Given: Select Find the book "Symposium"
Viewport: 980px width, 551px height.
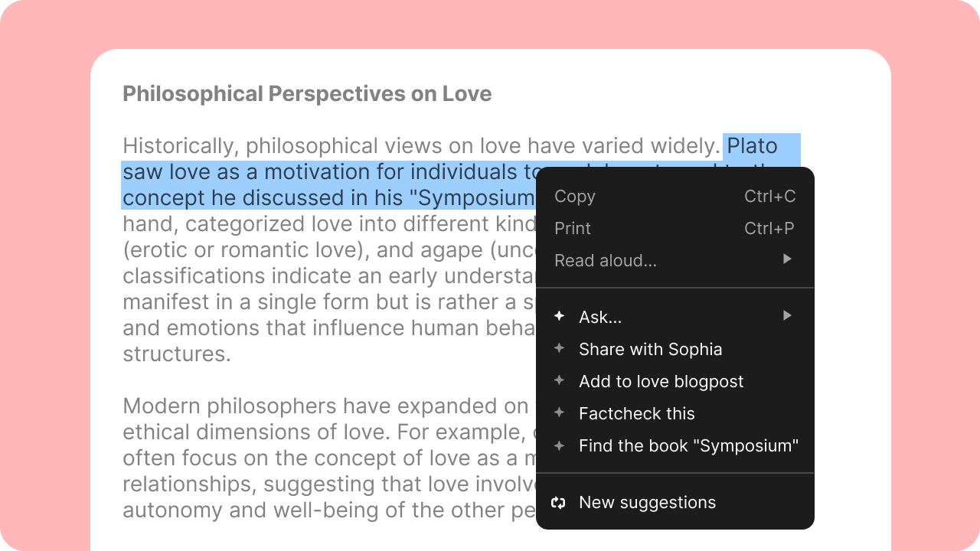Looking at the screenshot, I should pyautogui.click(x=689, y=445).
